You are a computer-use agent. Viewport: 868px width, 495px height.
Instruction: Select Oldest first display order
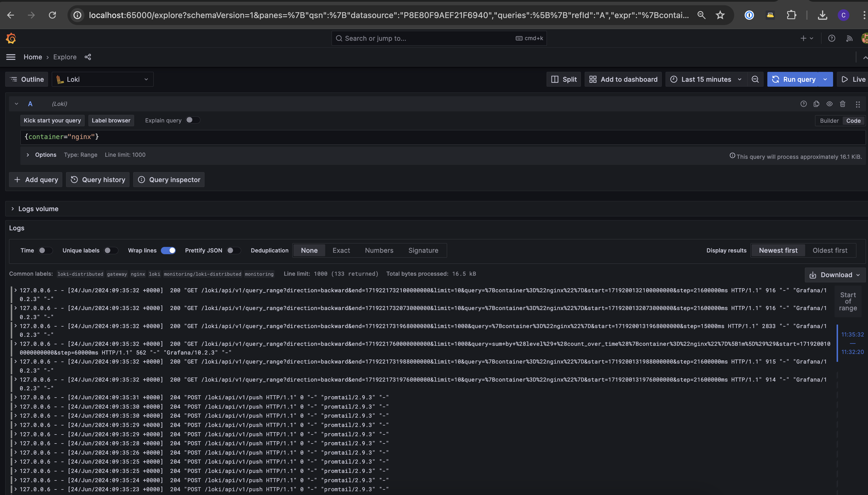click(830, 251)
